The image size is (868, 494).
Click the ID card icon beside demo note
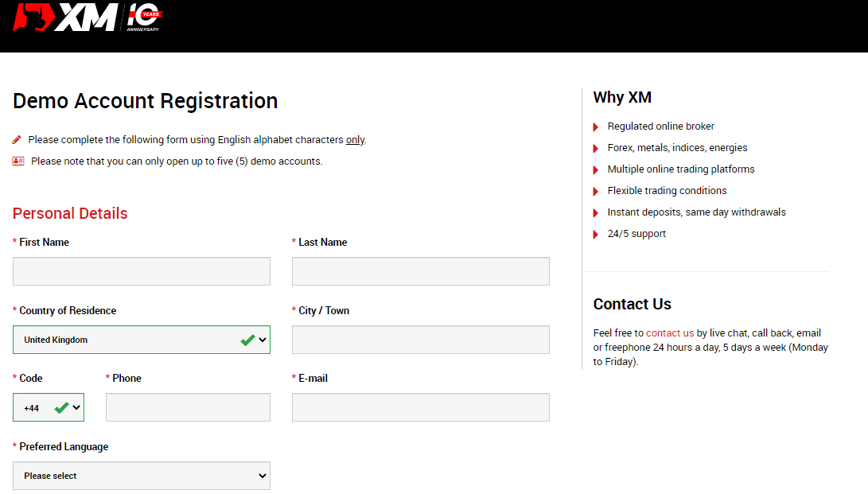(18, 161)
